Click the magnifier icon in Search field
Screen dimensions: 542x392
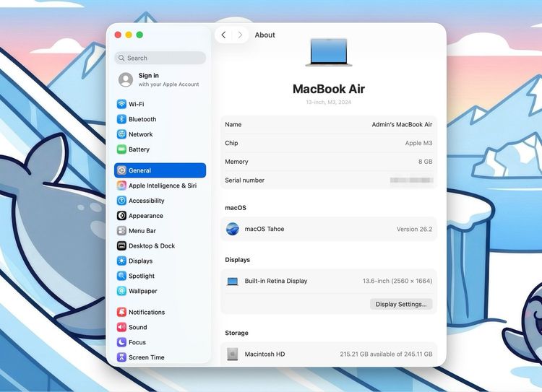[121, 58]
